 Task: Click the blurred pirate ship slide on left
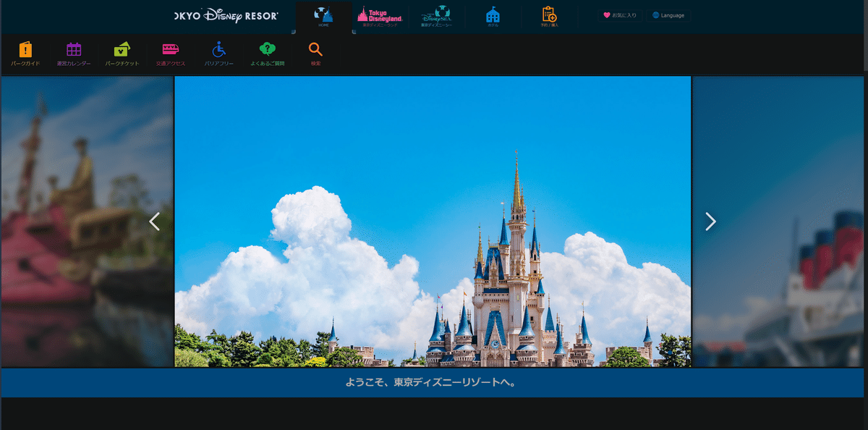tap(87, 222)
